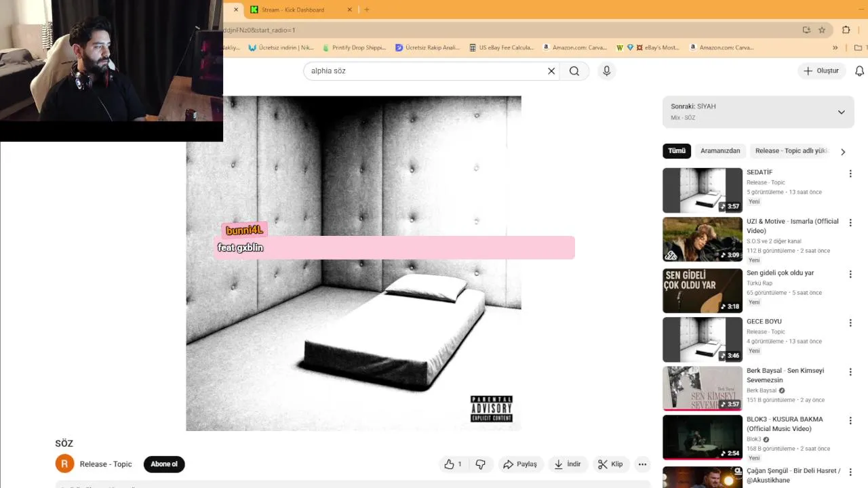Open Printify Drop Shippi... bookmark

(x=354, y=48)
